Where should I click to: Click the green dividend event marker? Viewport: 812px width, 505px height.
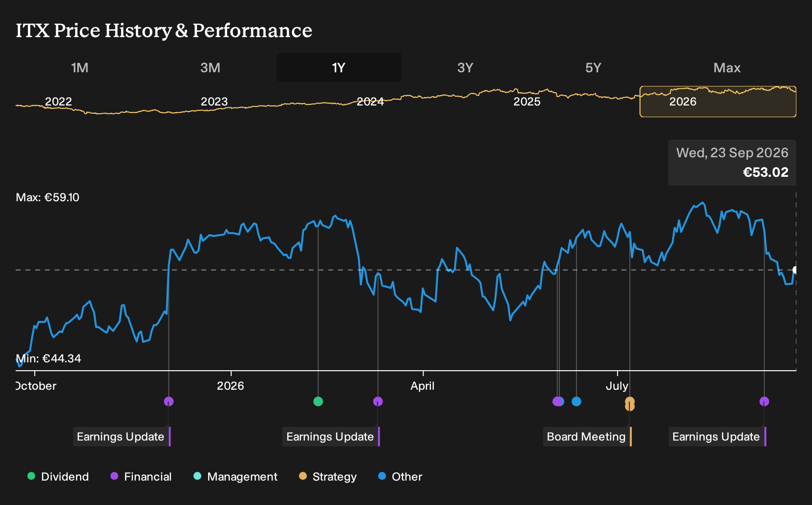[x=318, y=401]
